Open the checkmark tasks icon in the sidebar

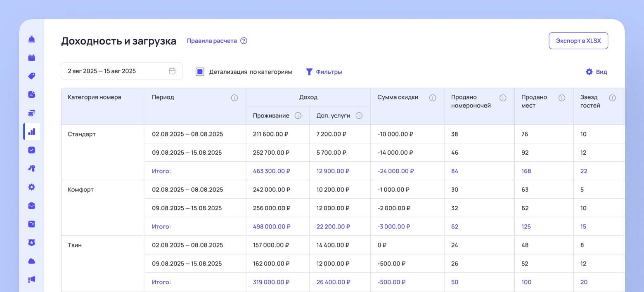point(31,150)
